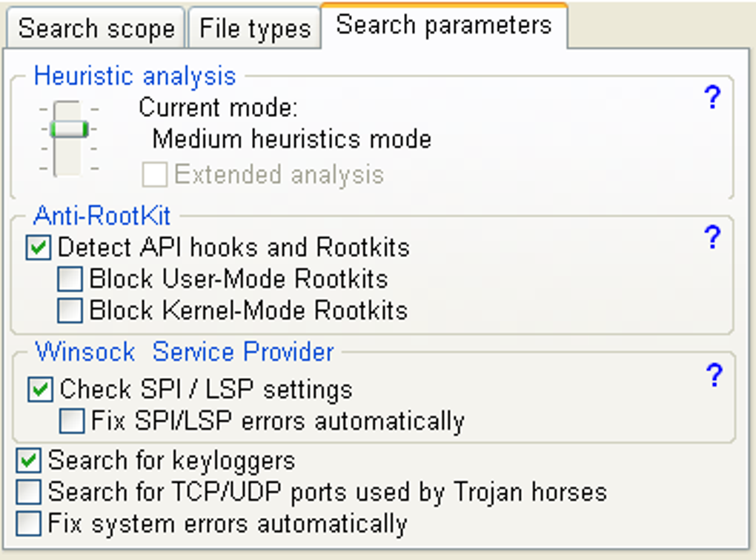Open help for Heuristic analysis section
Image resolution: width=756 pixels, height=560 pixels.
(x=712, y=98)
